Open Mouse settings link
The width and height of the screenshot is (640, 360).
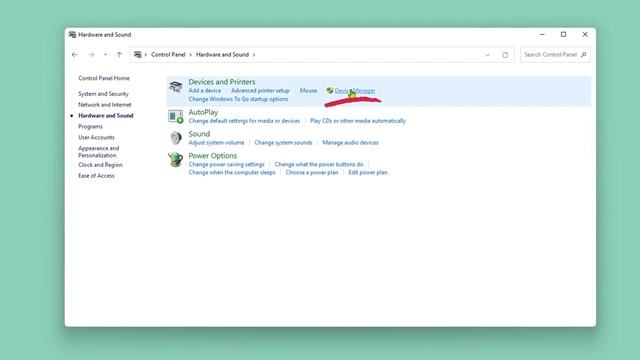point(308,91)
